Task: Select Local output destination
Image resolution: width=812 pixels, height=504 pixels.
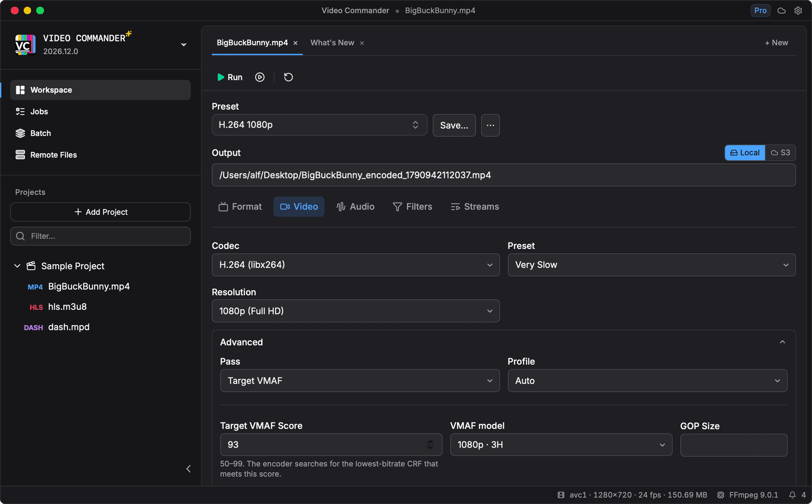Action: [x=745, y=153]
